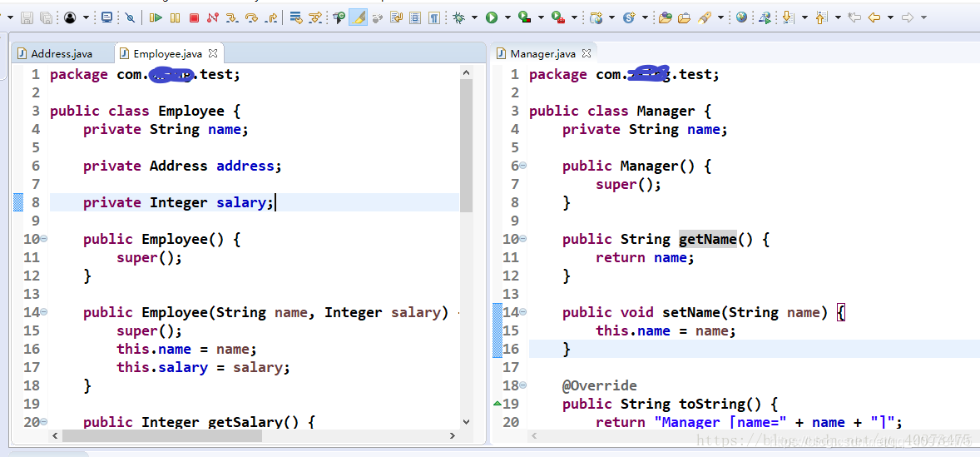Click the grey Forward navigation arrow
980x457 pixels.
pyautogui.click(x=908, y=18)
